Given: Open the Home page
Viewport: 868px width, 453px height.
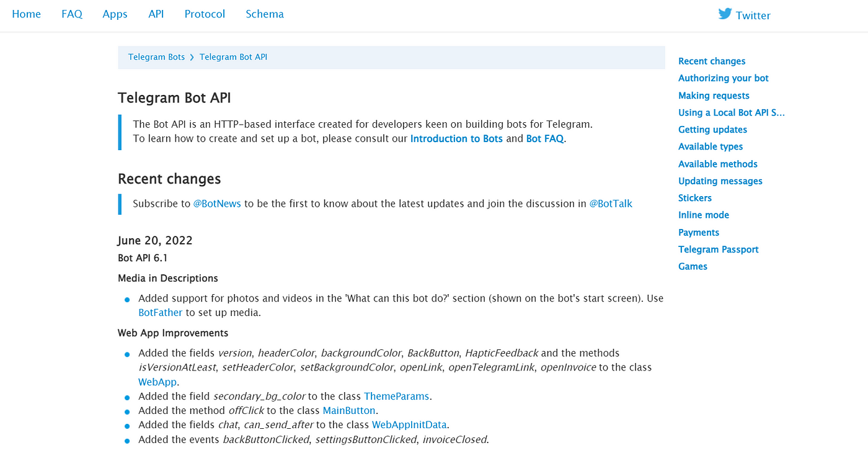Looking at the screenshot, I should [27, 14].
